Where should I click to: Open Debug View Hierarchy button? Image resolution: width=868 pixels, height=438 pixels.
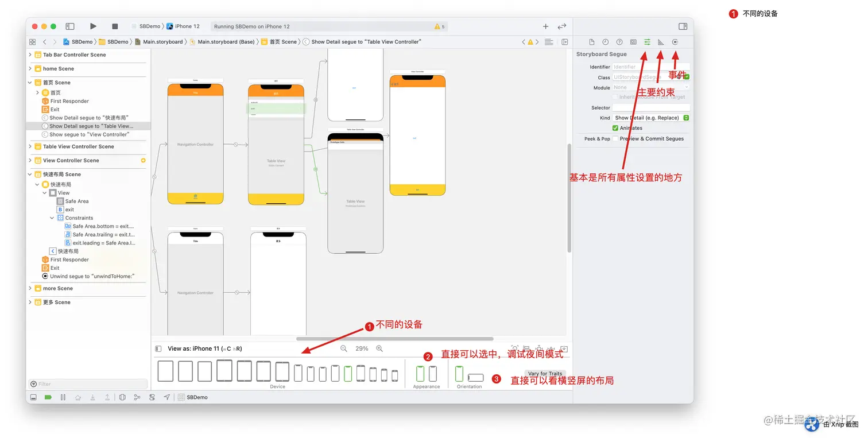122,397
